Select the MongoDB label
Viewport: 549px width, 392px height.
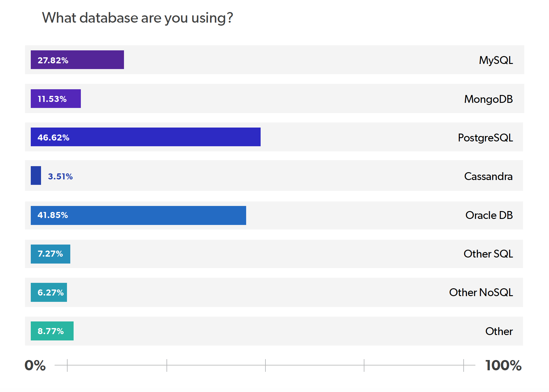pyautogui.click(x=488, y=99)
